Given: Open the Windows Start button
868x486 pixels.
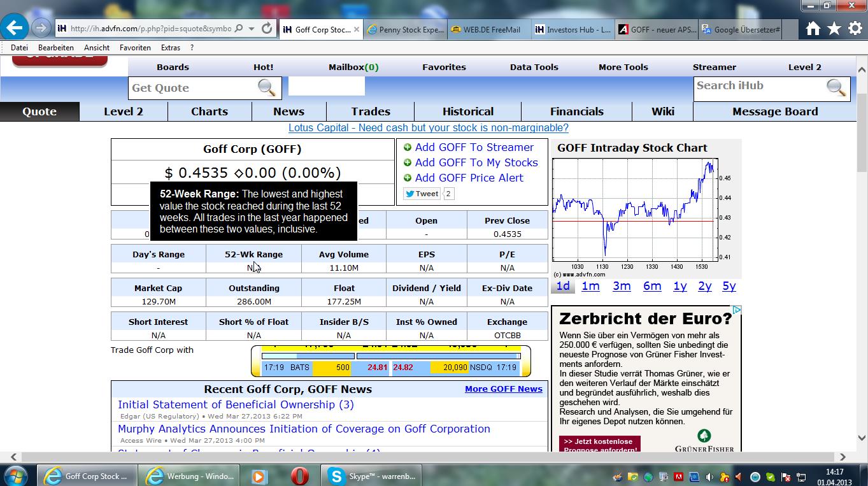Looking at the screenshot, I should point(15,476).
